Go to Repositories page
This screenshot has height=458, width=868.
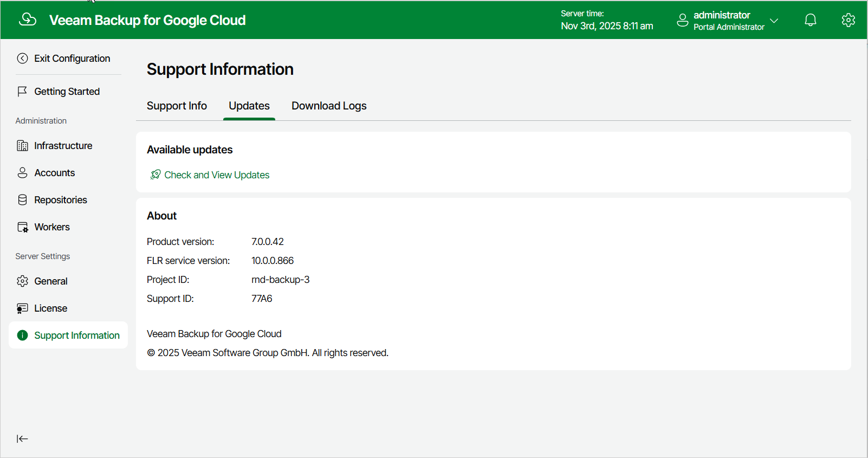point(61,200)
